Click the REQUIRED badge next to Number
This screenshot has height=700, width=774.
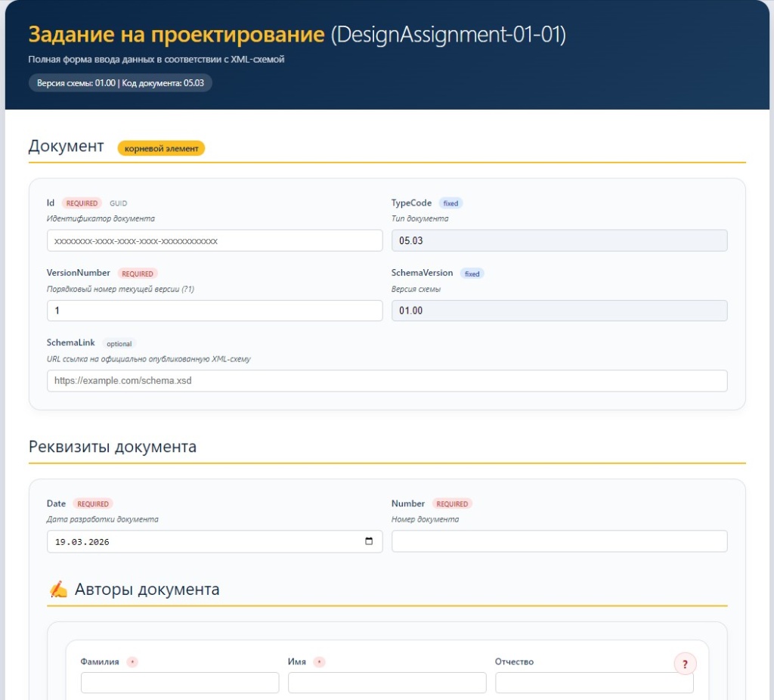(452, 503)
